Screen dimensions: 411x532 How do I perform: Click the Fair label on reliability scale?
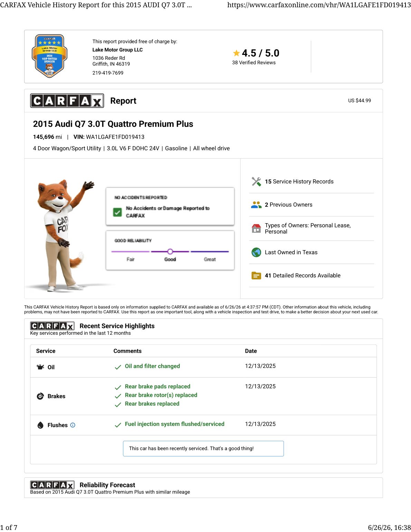pyautogui.click(x=130, y=259)
